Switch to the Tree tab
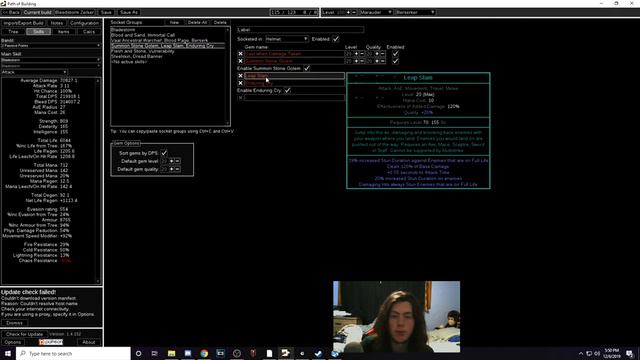This screenshot has width=640, height=360. click(13, 31)
